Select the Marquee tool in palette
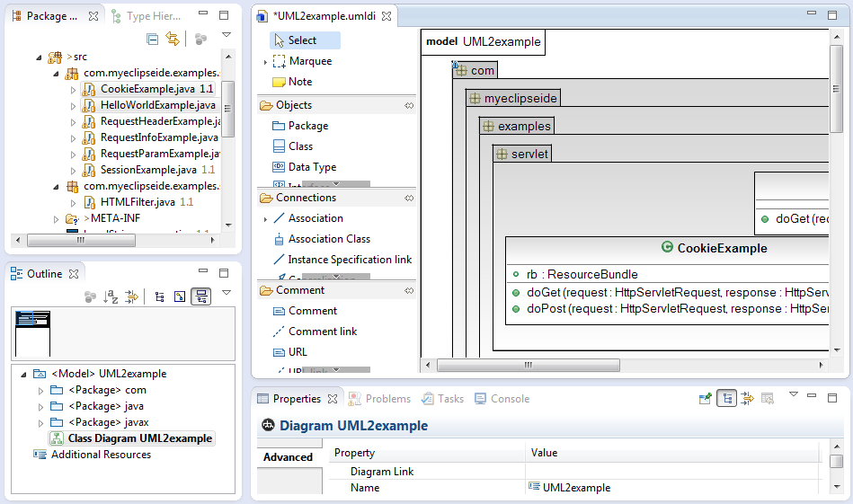Screen dimensions: 853x504 [x=309, y=61]
